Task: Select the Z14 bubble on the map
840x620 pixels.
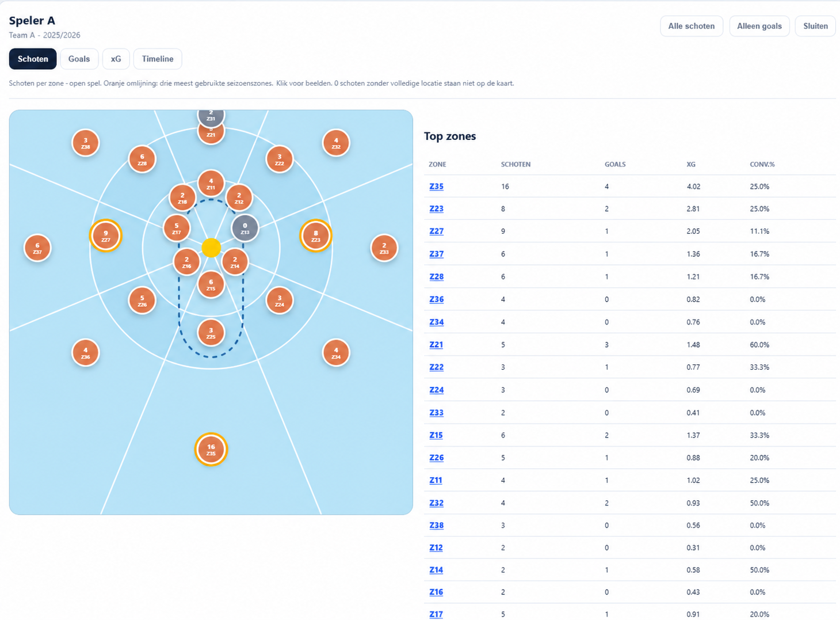Action: point(235,262)
